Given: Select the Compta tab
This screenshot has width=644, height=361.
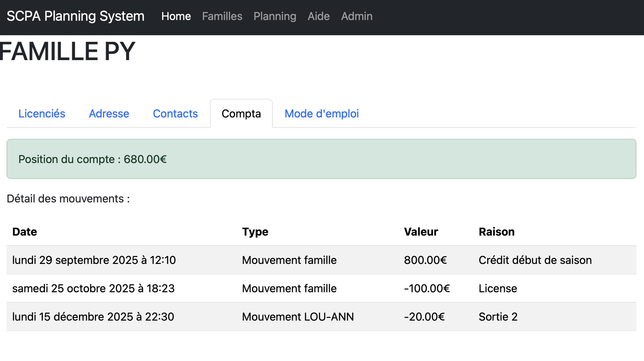Looking at the screenshot, I should (x=241, y=114).
